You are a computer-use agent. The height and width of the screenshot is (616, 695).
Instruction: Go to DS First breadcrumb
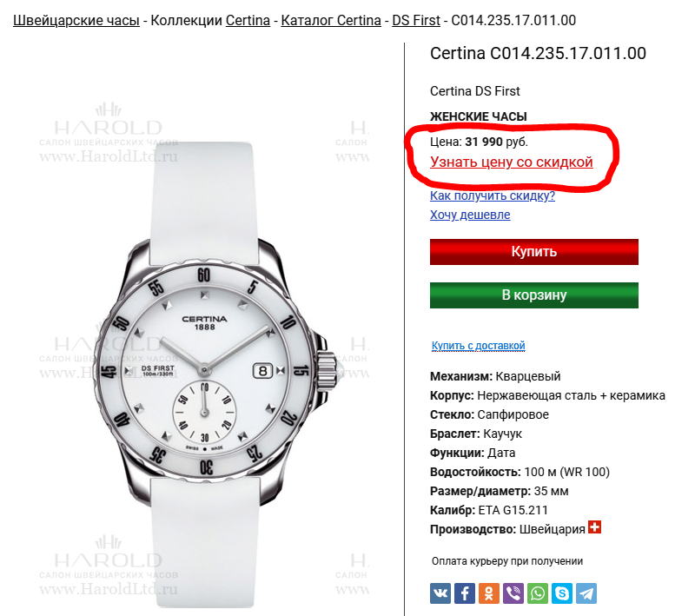[416, 20]
